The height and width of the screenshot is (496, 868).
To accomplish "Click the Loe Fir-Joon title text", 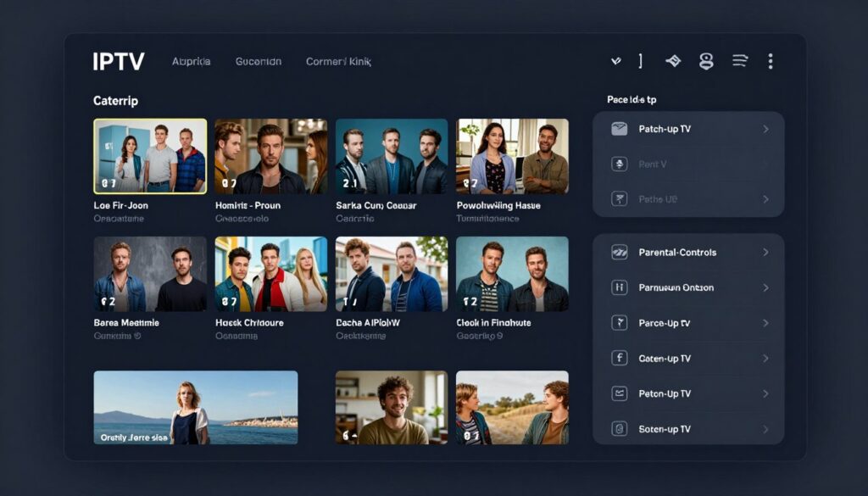I will [120, 205].
